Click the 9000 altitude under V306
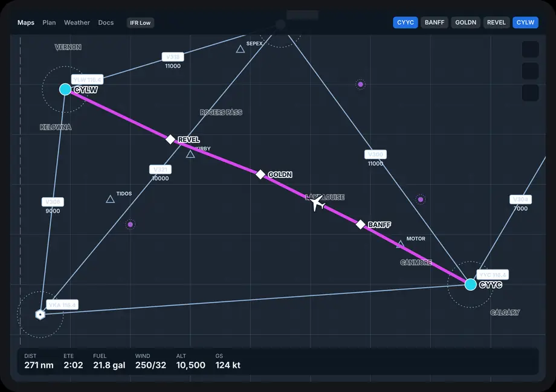Image resolution: width=556 pixels, height=392 pixels. click(53, 211)
